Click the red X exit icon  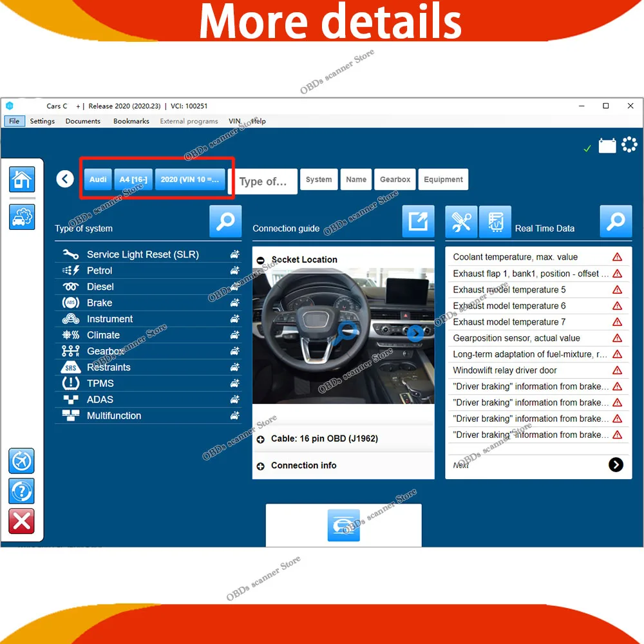(21, 521)
